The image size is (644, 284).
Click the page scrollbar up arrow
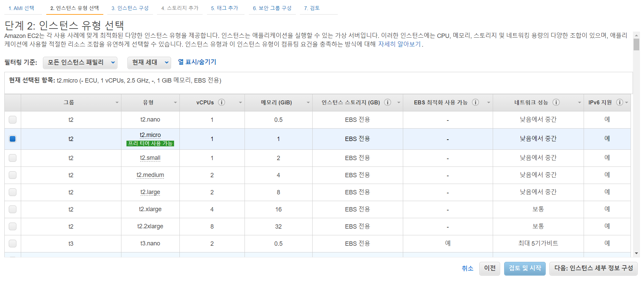tap(636, 35)
